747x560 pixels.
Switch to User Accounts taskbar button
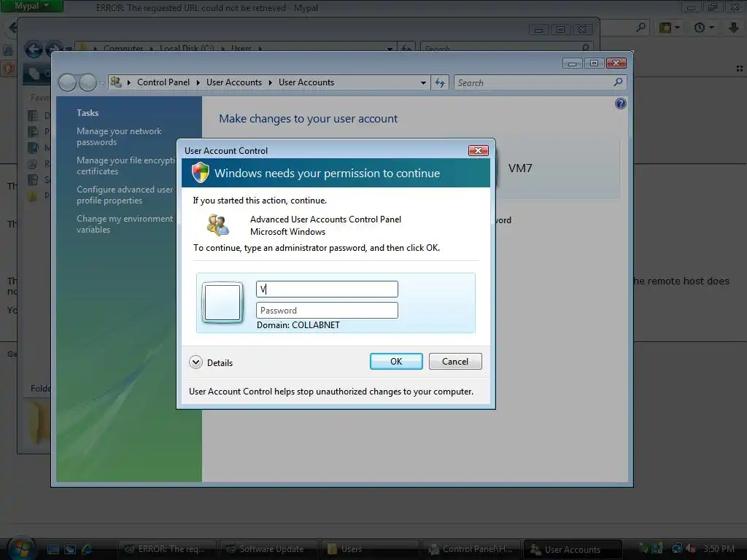pyautogui.click(x=573, y=549)
